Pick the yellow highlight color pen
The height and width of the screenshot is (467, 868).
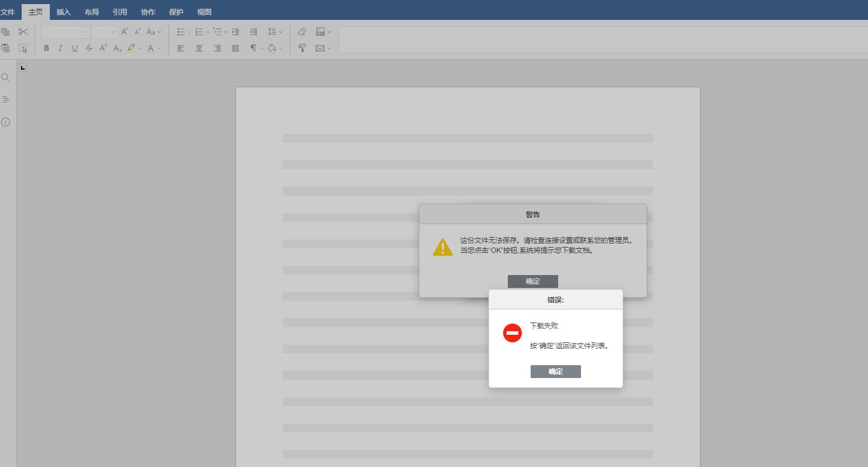coord(131,48)
